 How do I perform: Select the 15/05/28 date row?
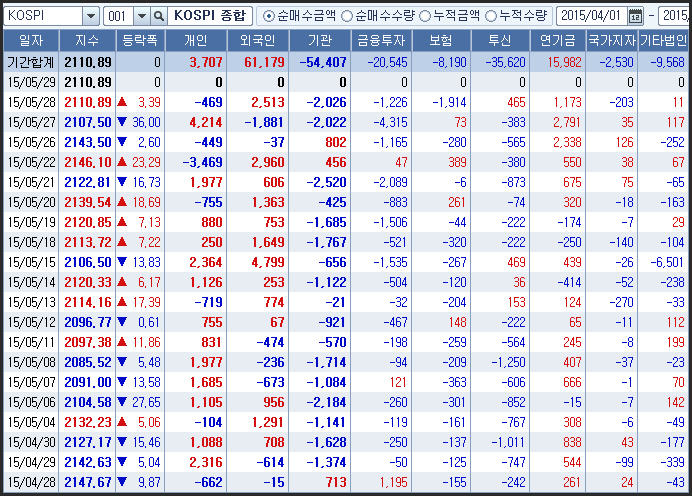pos(346,102)
